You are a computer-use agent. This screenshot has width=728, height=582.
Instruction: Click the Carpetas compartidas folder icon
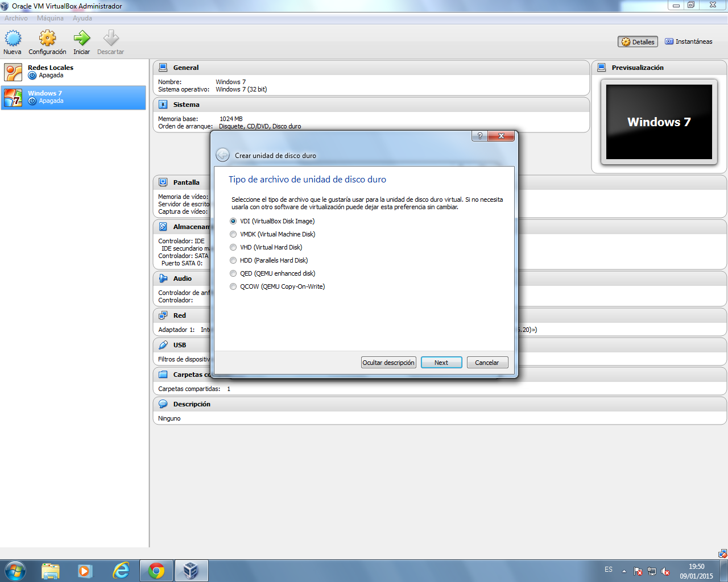163,375
